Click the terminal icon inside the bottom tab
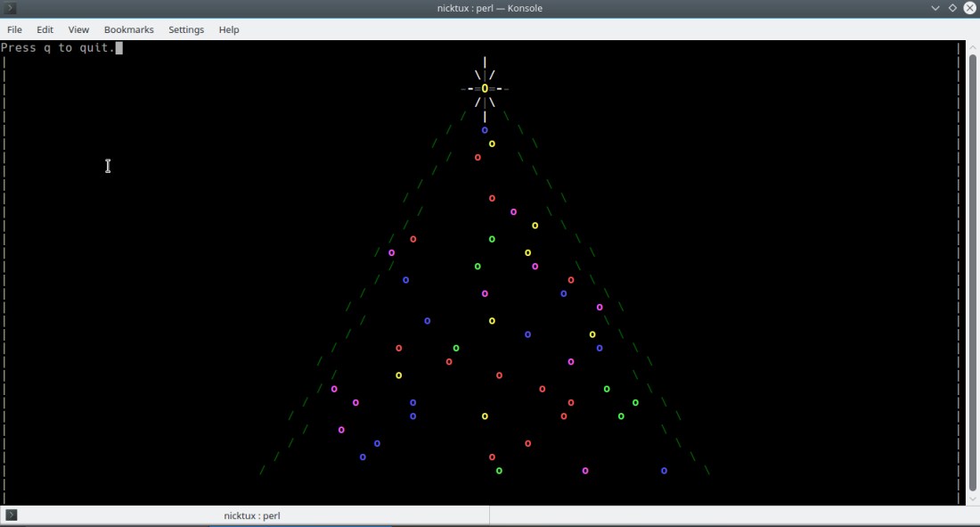Screen dimensions: 980x527 [12, 515]
